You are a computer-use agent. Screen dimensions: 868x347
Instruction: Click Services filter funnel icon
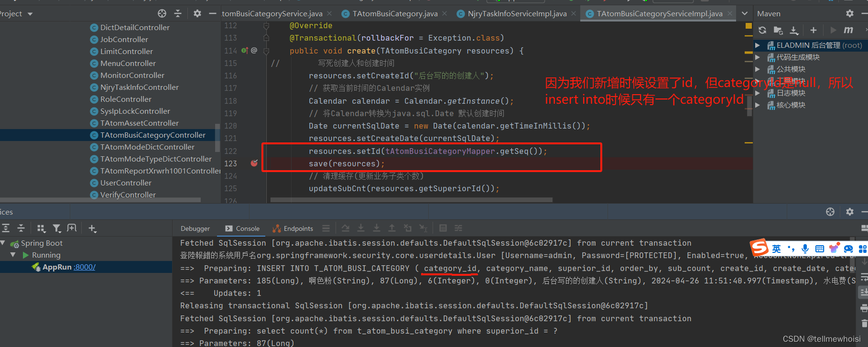click(57, 228)
